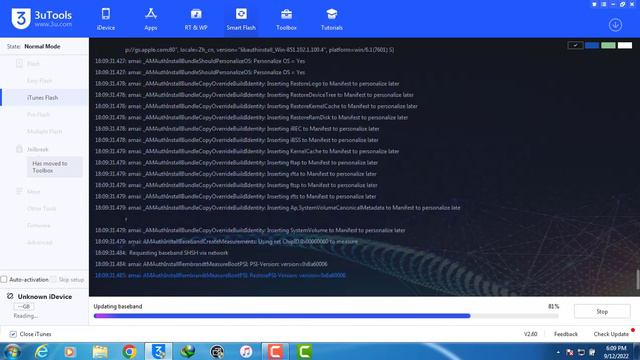
Task: Open the Tutorials tab
Action: click(x=331, y=19)
